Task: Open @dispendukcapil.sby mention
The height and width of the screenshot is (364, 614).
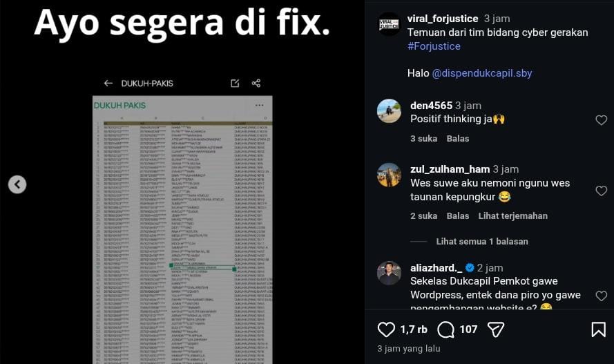Action: coord(481,73)
